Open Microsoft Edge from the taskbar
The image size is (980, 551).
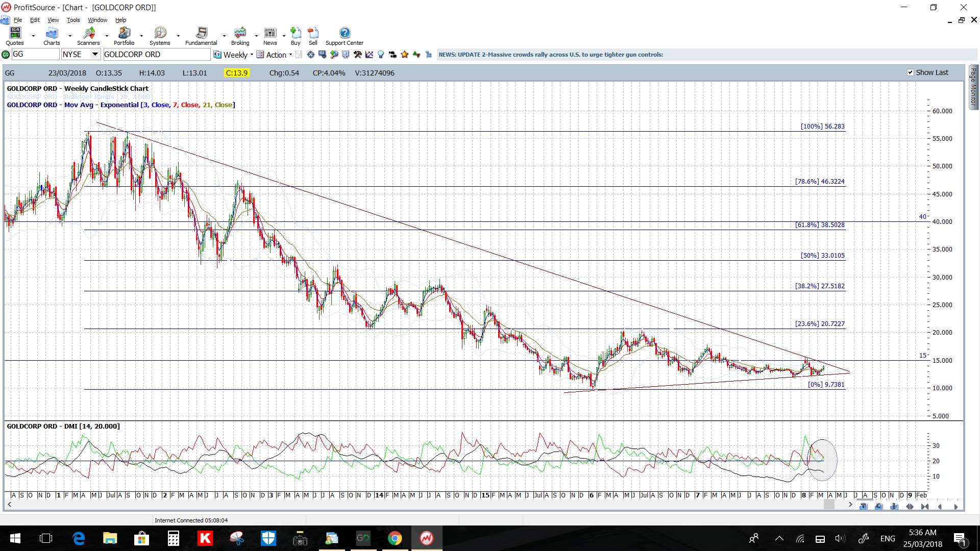point(79,538)
